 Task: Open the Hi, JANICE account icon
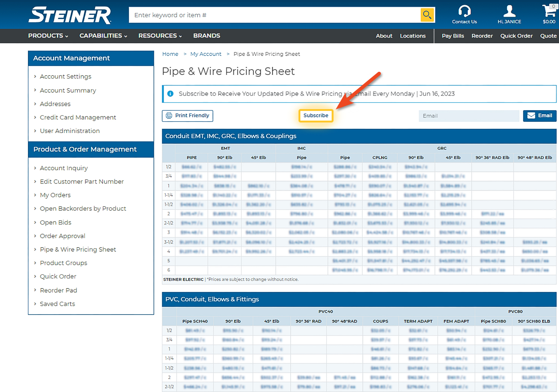[509, 11]
